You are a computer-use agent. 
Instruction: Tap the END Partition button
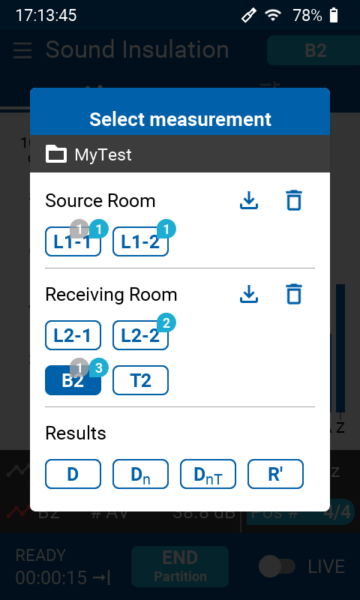point(180,567)
